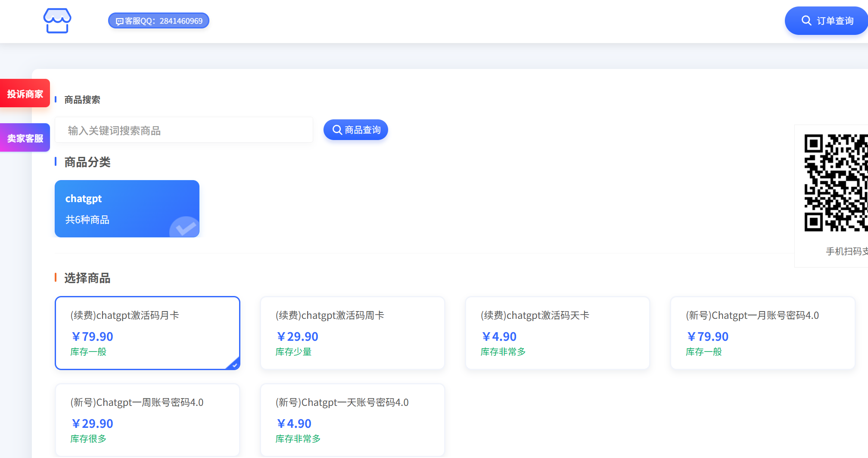Click the 商品分类 heading
The width and height of the screenshot is (868, 458).
[87, 162]
